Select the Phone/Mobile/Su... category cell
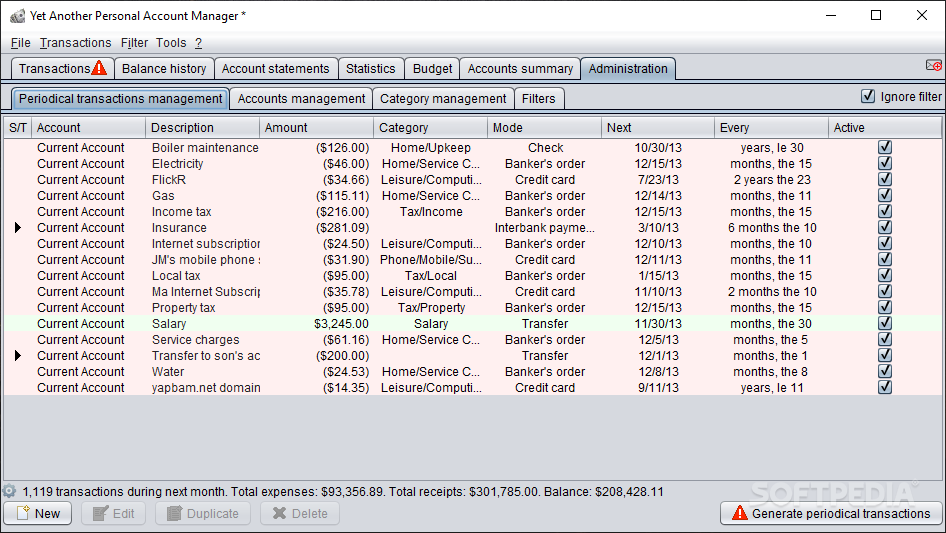This screenshot has width=946, height=533. pos(431,260)
